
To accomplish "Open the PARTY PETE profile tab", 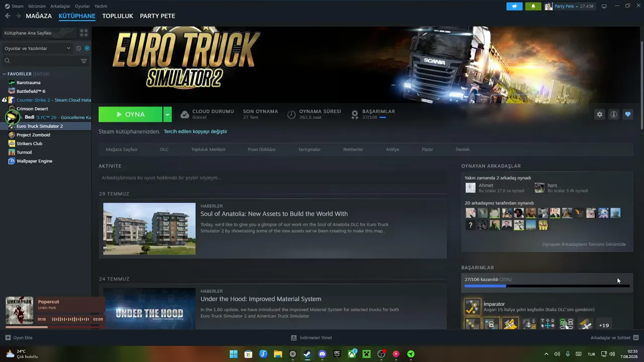I will (x=157, y=16).
